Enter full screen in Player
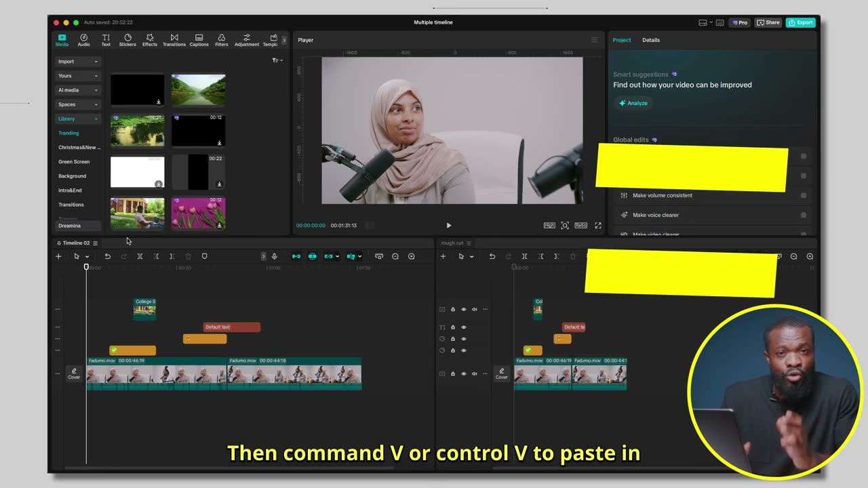The height and width of the screenshot is (488, 868). pos(598,225)
